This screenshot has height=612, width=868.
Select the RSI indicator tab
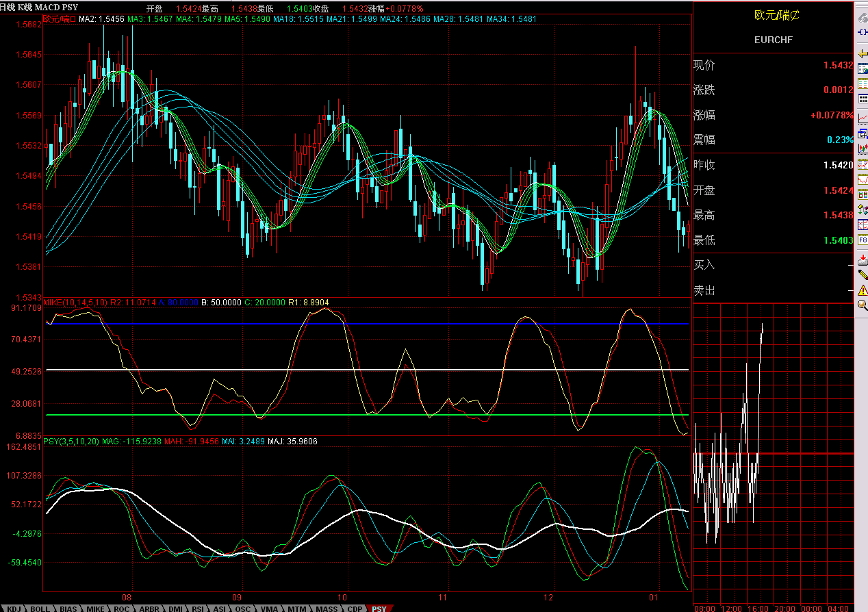click(198, 609)
